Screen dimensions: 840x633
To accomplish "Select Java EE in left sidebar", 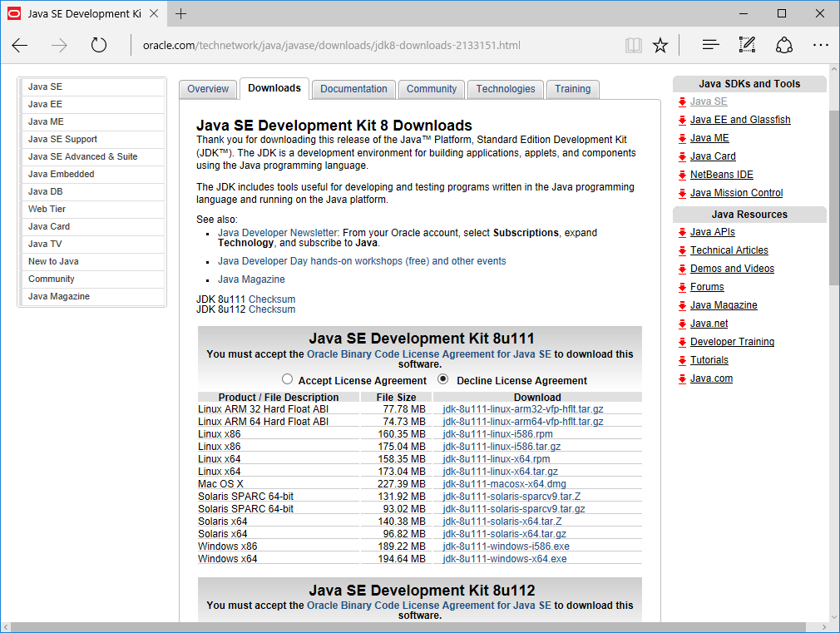I will 46,104.
